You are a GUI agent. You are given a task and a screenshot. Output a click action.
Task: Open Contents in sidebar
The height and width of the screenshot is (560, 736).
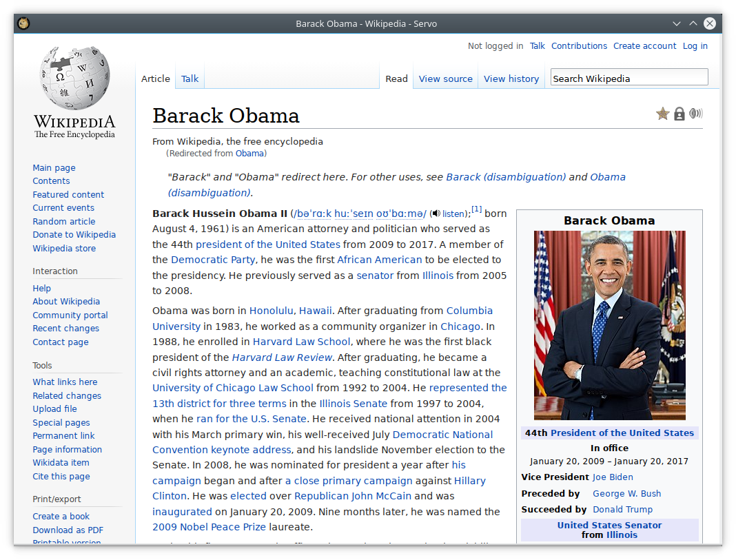tap(51, 181)
